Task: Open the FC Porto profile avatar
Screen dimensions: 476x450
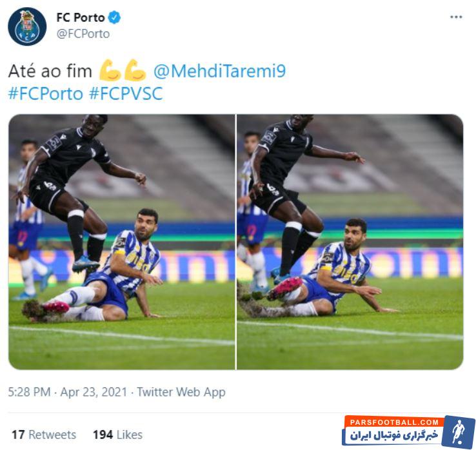Action: pyautogui.click(x=27, y=26)
